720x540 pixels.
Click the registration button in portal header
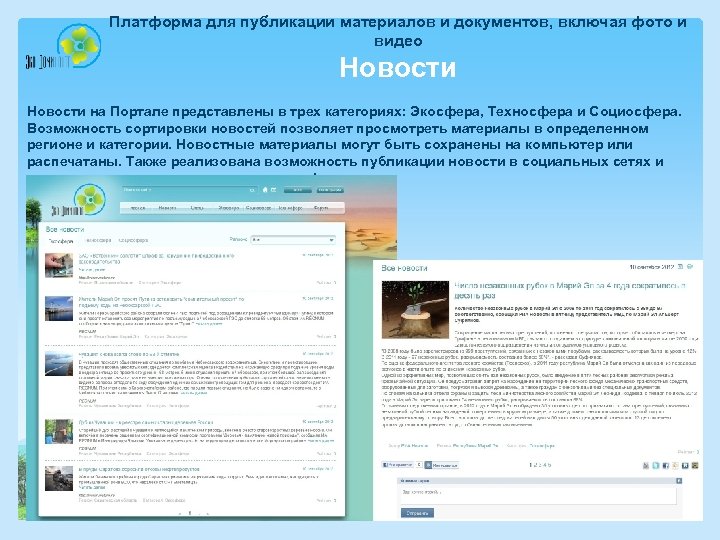tap(330, 190)
